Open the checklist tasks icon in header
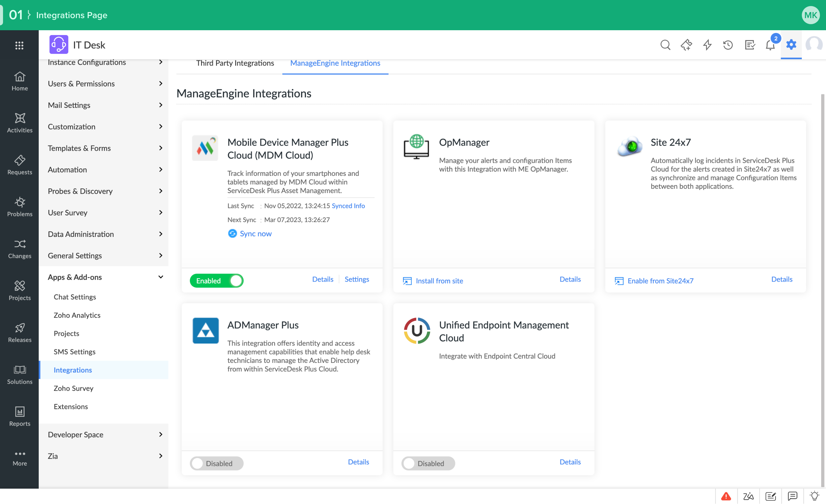 750,45
